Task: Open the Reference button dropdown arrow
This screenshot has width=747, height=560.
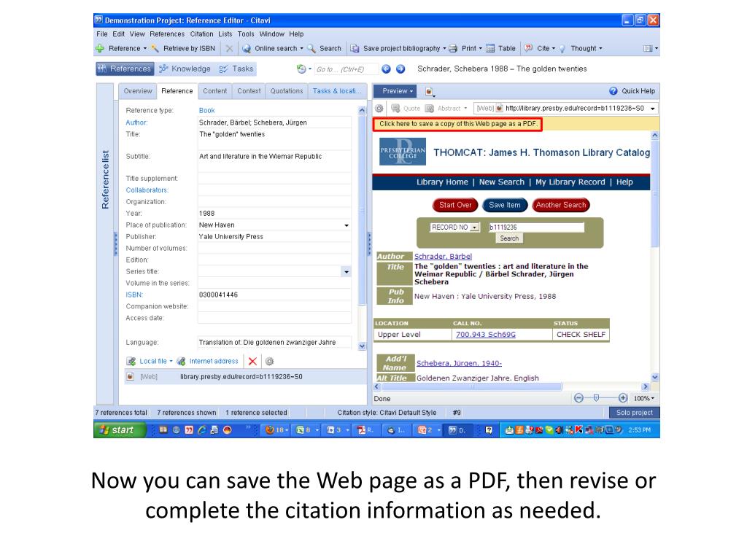Action: (x=145, y=49)
